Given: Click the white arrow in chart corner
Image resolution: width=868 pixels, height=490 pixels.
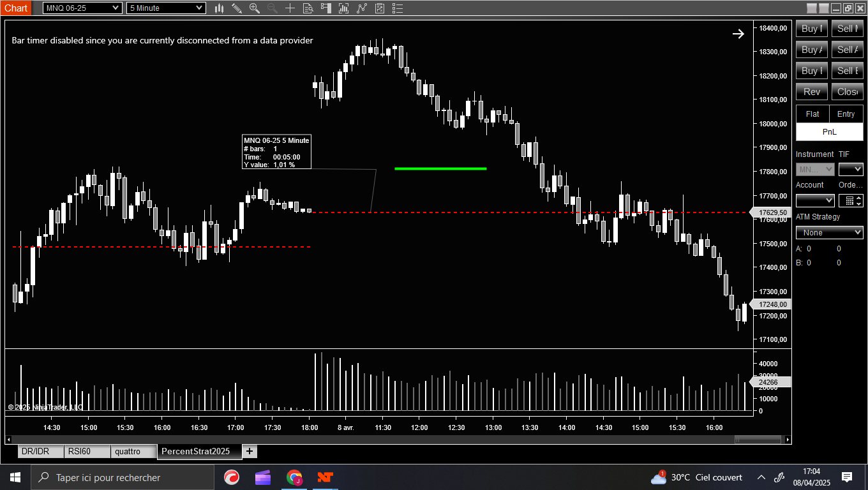Looking at the screenshot, I should click(x=738, y=34).
